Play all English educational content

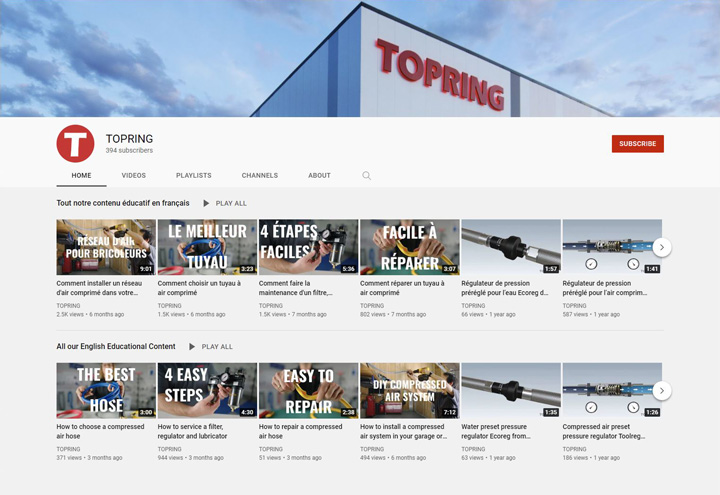pos(217,347)
